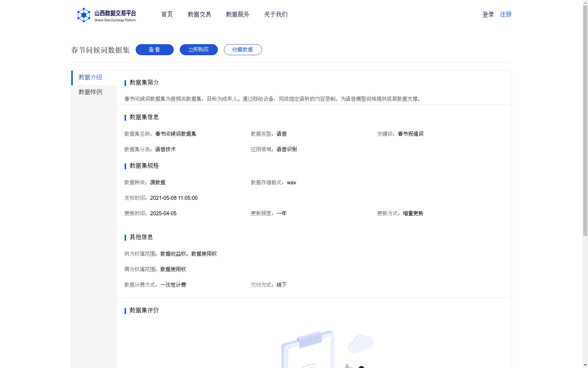The image size is (588, 368).
Task: Click the 收藏数据 button
Action: (243, 50)
